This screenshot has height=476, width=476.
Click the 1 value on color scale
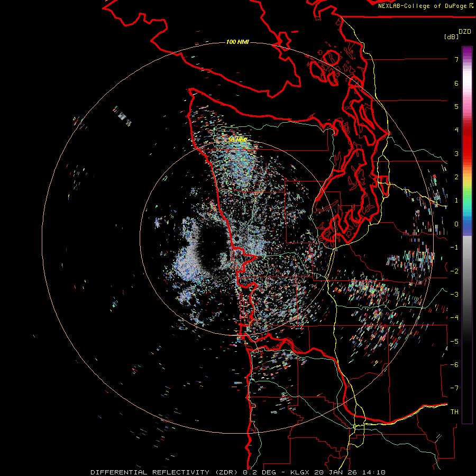[x=456, y=200]
